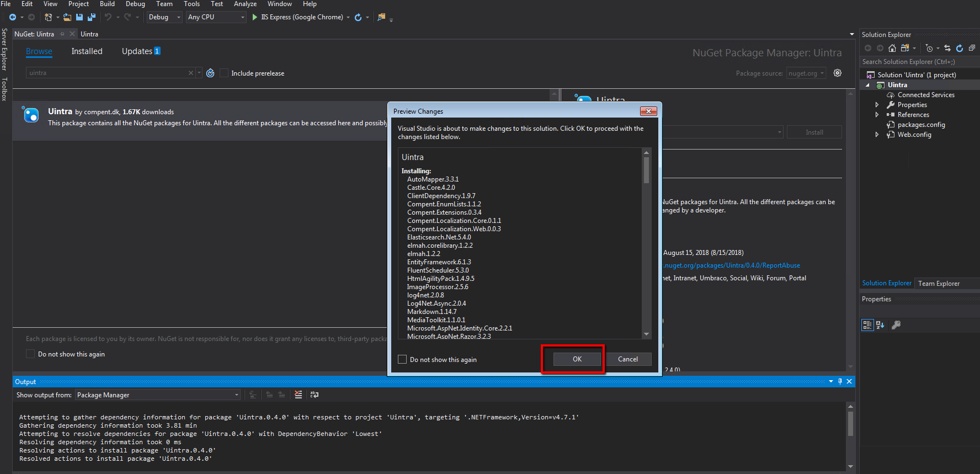The image size is (980, 474).
Task: Open the Server Explorer side tab
Action: (4, 50)
